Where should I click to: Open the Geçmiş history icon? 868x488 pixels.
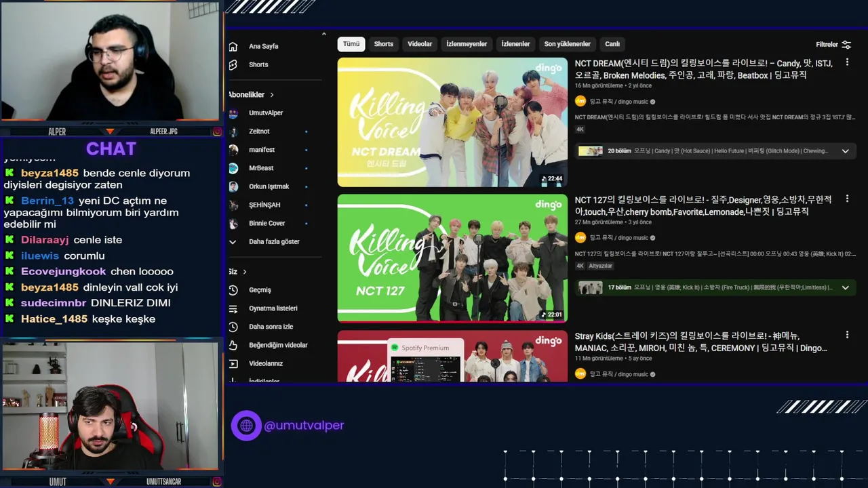pyautogui.click(x=233, y=290)
